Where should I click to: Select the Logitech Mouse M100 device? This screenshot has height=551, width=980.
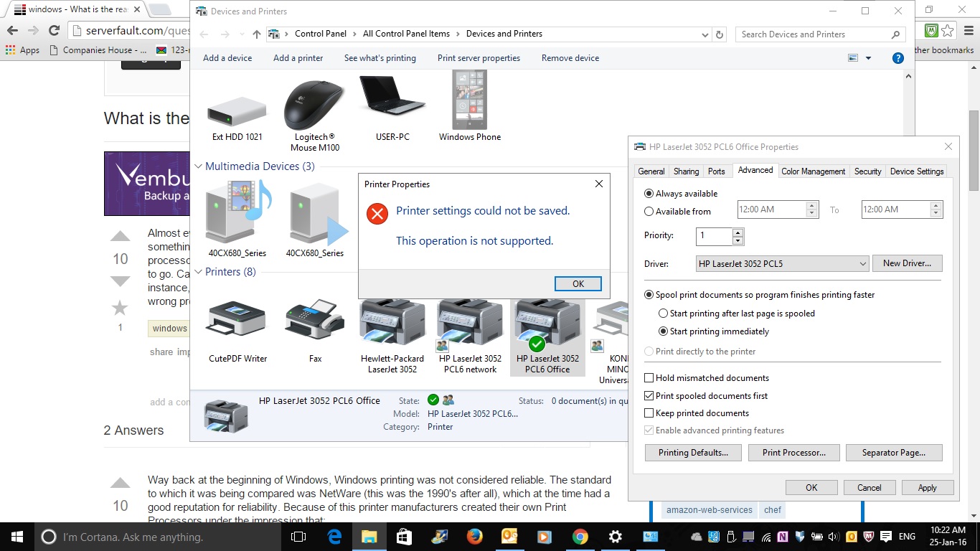(314, 105)
